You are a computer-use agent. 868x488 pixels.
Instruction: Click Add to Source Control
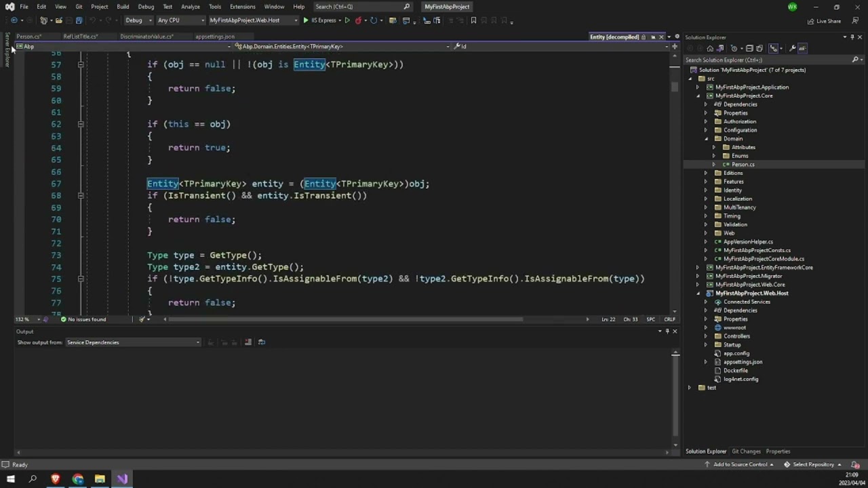coord(740,465)
